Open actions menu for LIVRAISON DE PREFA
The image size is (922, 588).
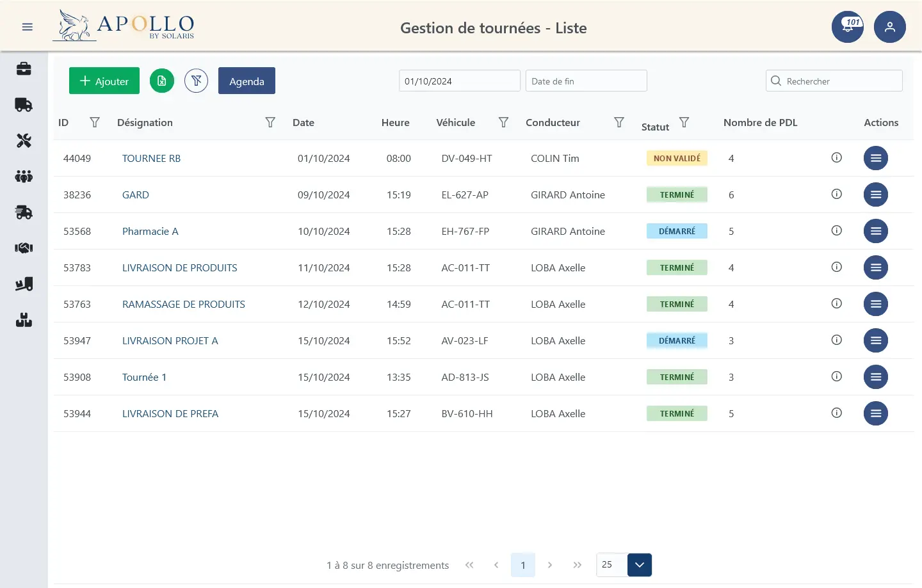coord(876,413)
